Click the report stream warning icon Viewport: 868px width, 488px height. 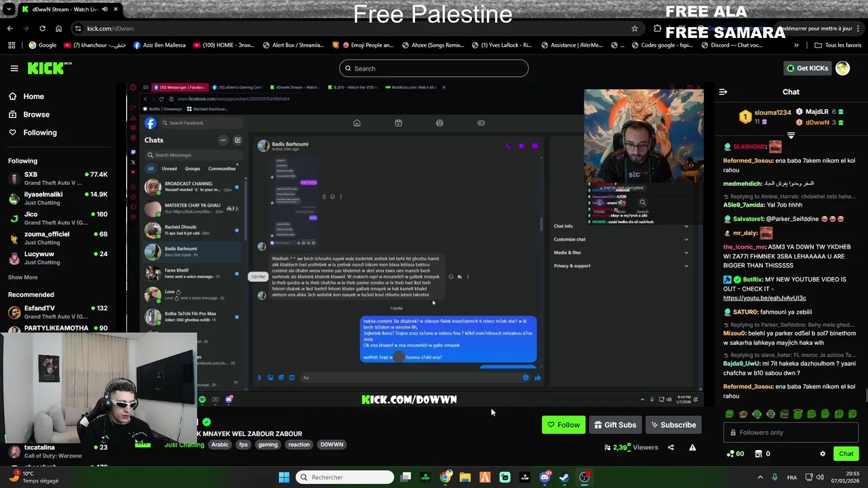pyautogui.click(x=692, y=447)
